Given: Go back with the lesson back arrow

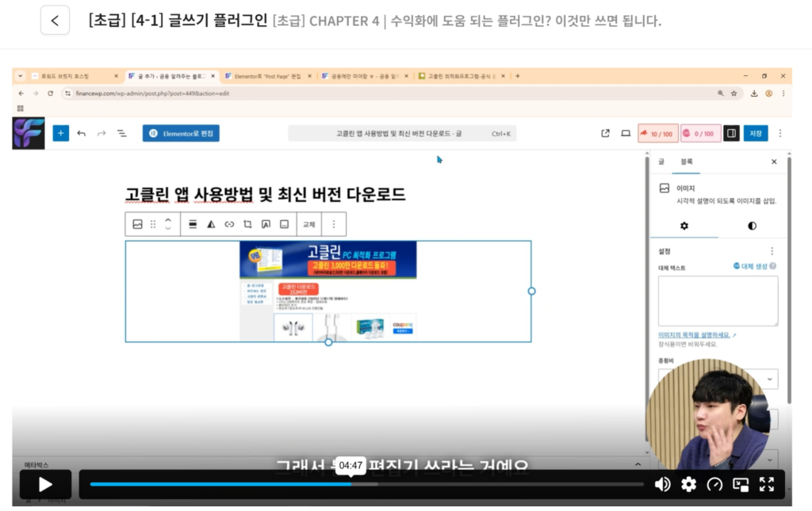Looking at the screenshot, I should [x=55, y=21].
